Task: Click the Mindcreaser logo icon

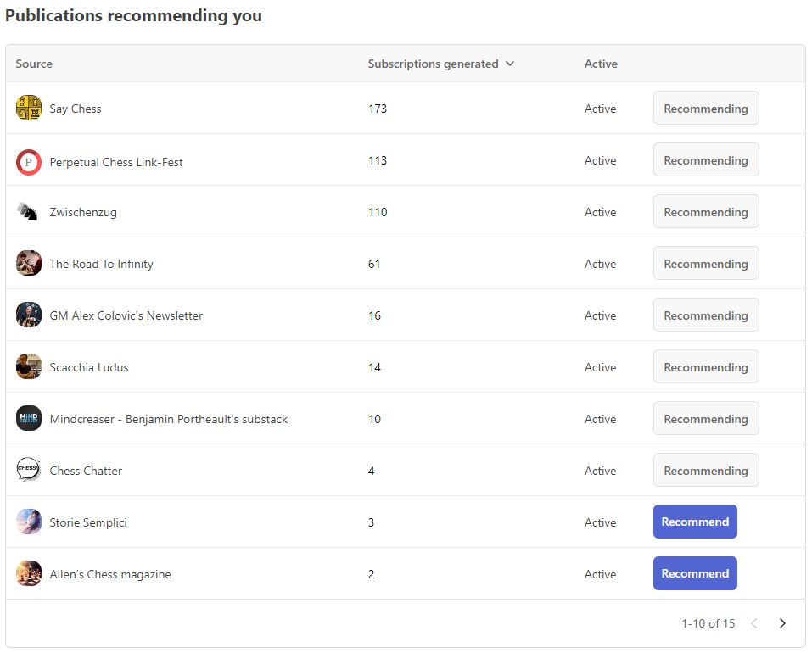Action: pos(29,419)
